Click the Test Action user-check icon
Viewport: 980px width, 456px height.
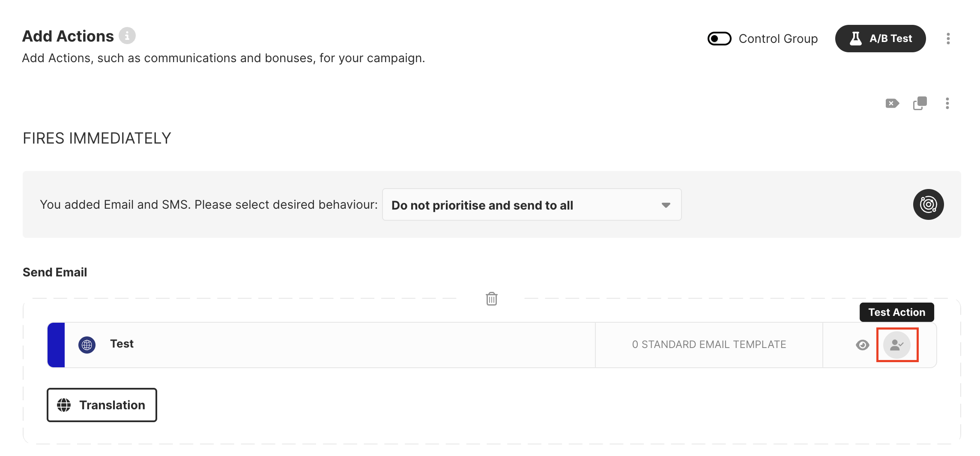[897, 345]
